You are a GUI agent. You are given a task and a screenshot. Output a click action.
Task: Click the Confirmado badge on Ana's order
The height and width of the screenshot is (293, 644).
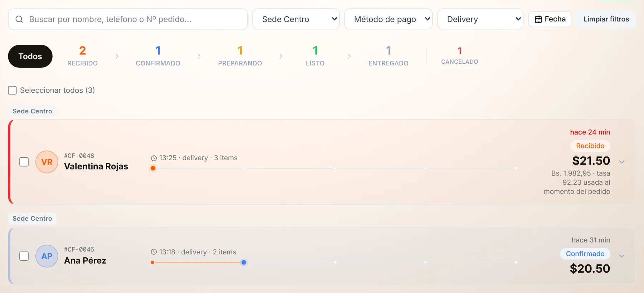[585, 254]
